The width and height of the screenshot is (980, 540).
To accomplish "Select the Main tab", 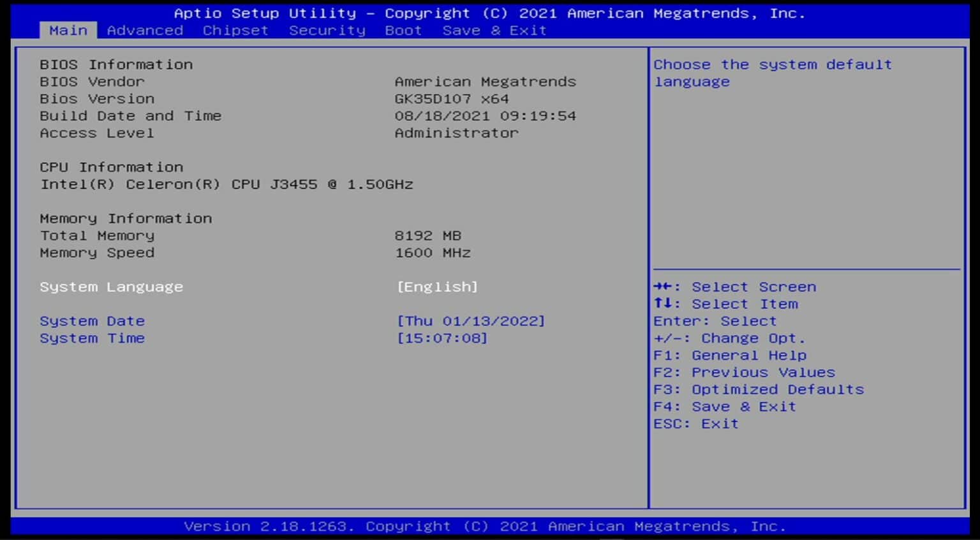I will coord(69,30).
